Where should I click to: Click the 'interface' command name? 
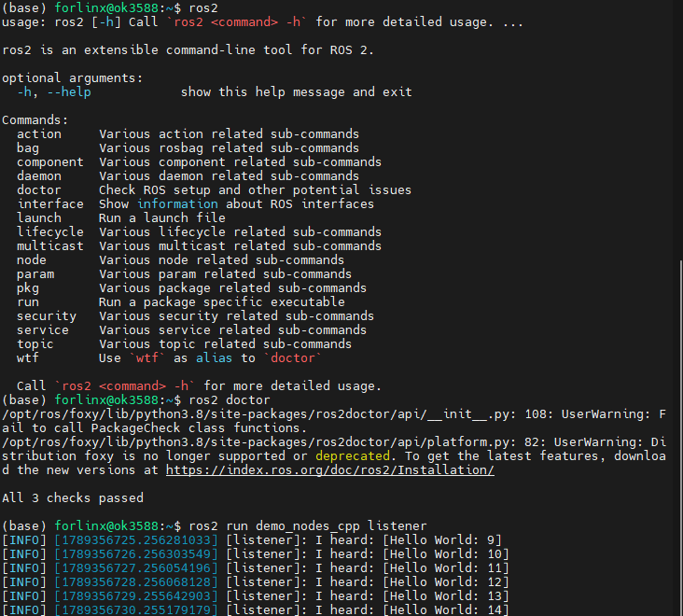point(50,203)
